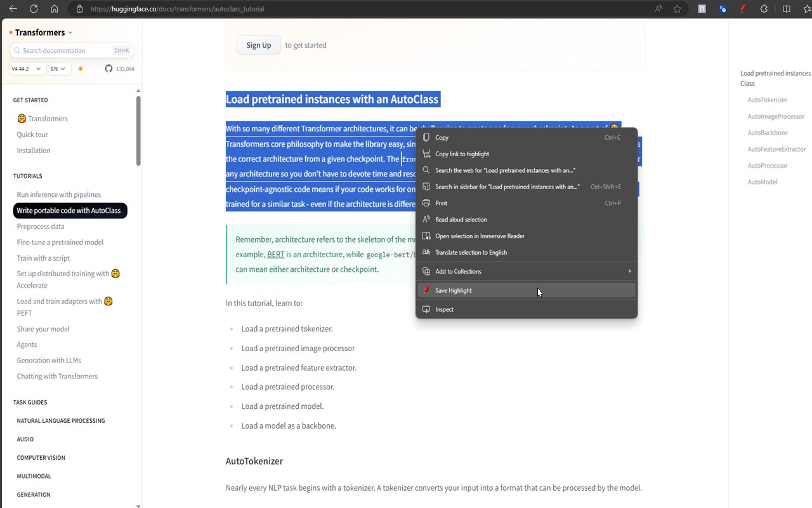Jump to AutoBackbone in the table of contents
Screen dimensions: 812x508
click(768, 133)
